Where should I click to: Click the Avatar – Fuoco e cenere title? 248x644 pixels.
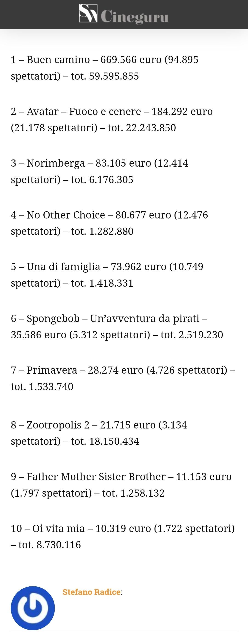pos(84,111)
